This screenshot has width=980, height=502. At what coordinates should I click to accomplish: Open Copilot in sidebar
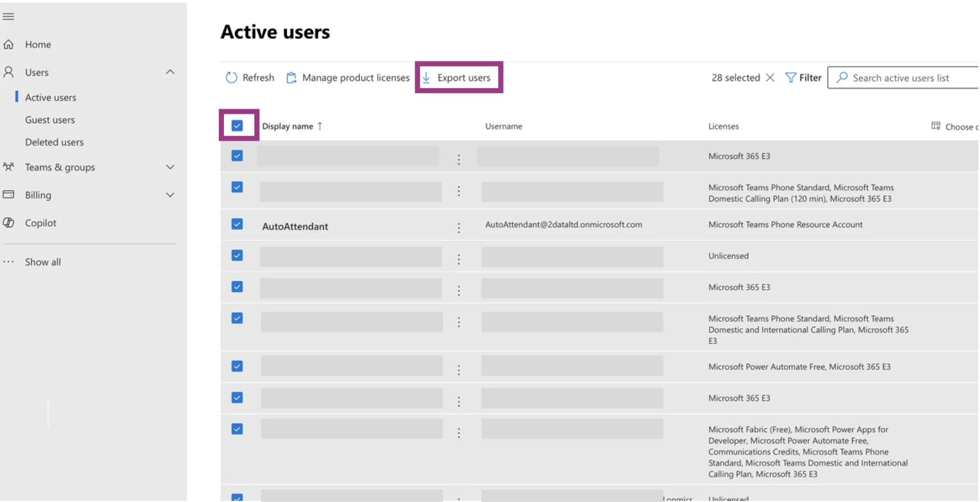click(x=41, y=223)
